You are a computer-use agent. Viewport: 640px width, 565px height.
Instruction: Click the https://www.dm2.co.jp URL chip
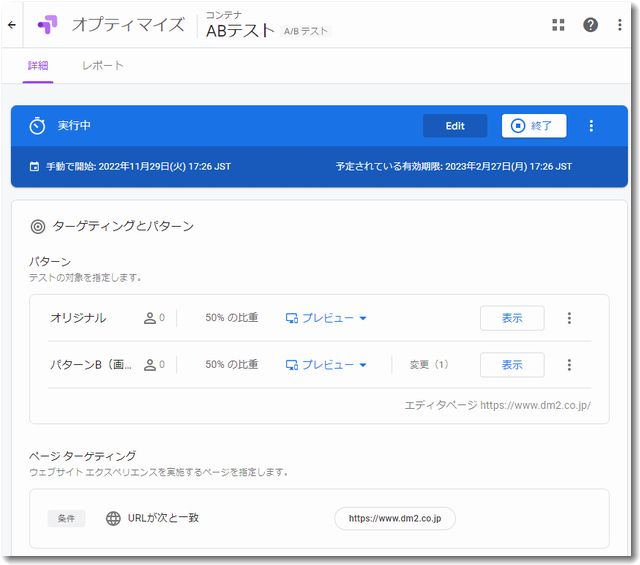pyautogui.click(x=395, y=518)
